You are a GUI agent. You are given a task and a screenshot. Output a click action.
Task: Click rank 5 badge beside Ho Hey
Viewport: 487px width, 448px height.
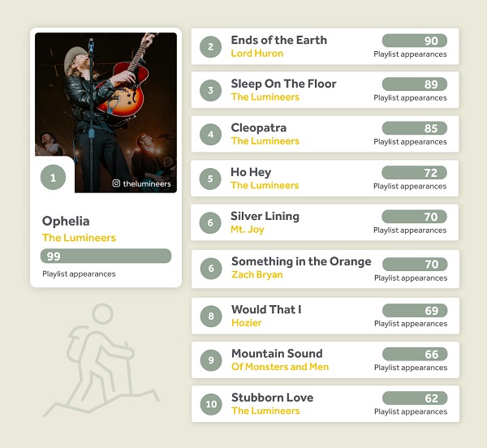[210, 179]
